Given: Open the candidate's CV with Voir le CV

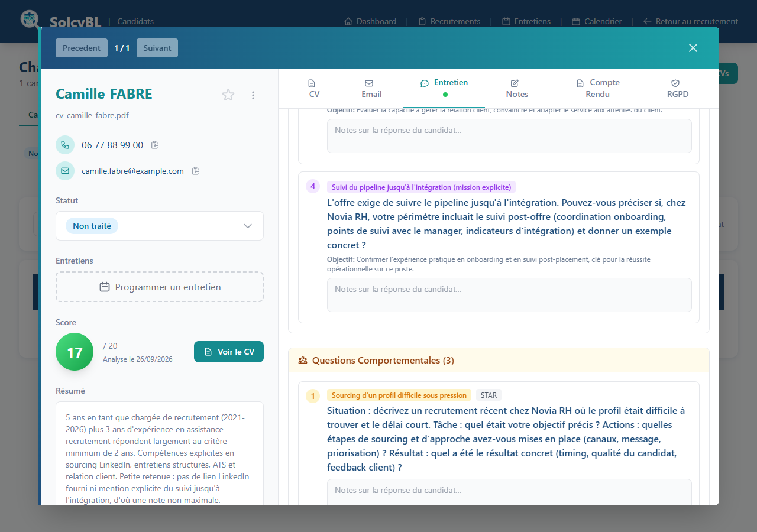Looking at the screenshot, I should (x=229, y=352).
